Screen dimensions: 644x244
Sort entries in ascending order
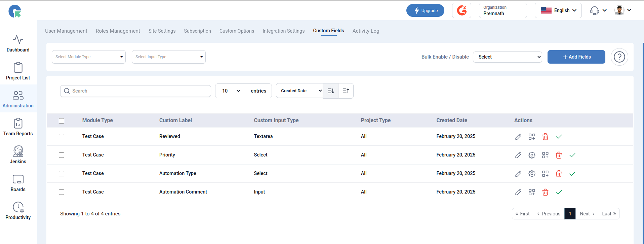coord(346,91)
